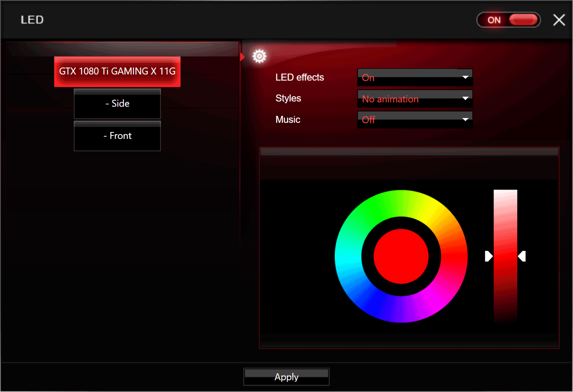573x392 pixels.
Task: Click the Music label
Action: coord(288,119)
